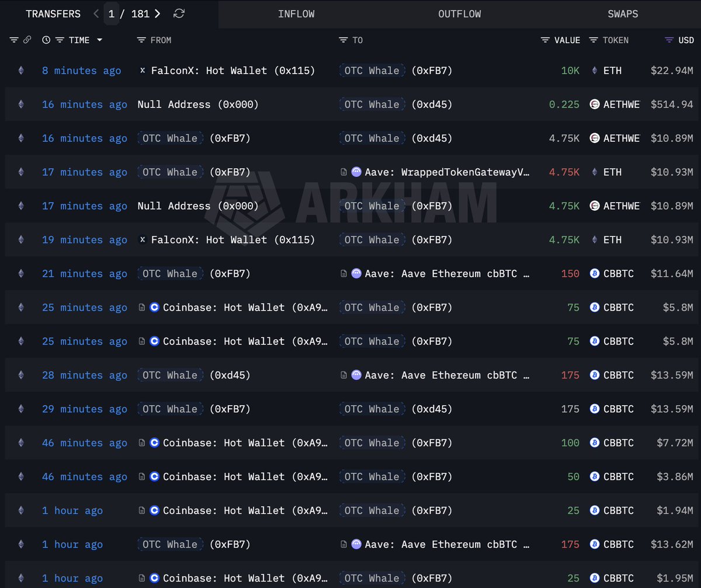Viewport: 701px width, 588px height.
Task: Open Aave WrappedTokenGateway address link
Action: pos(447,172)
